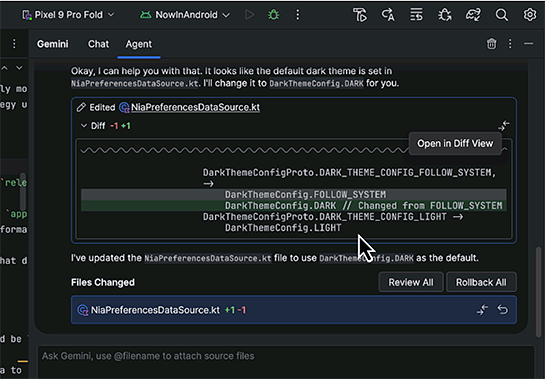Image resolution: width=545 pixels, height=379 pixels.
Task: Open the Pixel 9 Pro Fold device dropdown
Action: pyautogui.click(x=68, y=15)
